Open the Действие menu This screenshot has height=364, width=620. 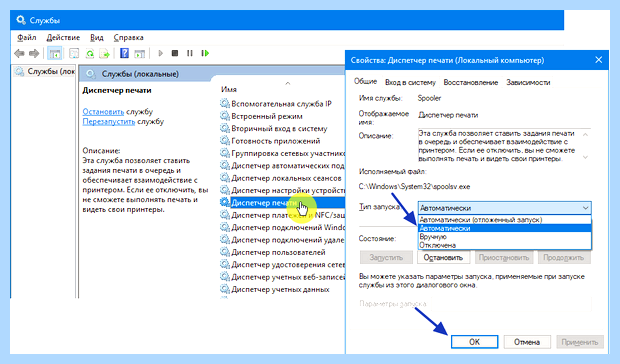click(63, 38)
